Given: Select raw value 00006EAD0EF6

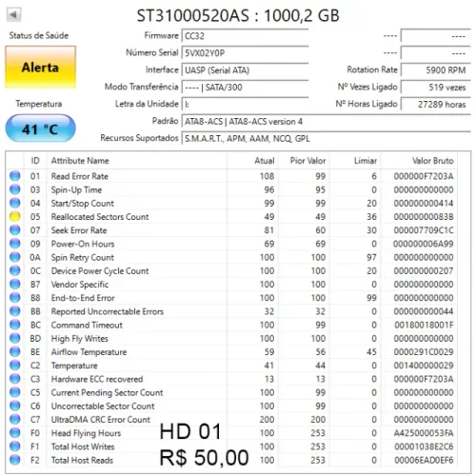Looking at the screenshot, I should pos(424,461).
